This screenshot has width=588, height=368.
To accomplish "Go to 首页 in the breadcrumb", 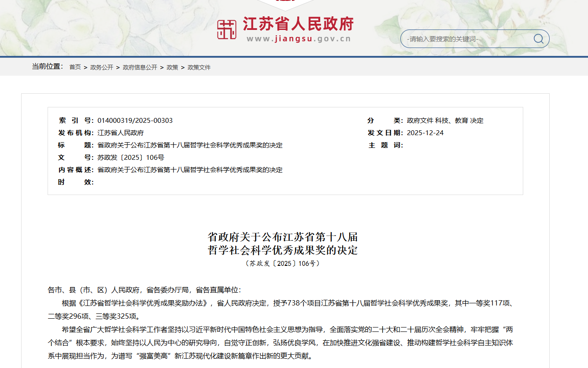I will [75, 67].
